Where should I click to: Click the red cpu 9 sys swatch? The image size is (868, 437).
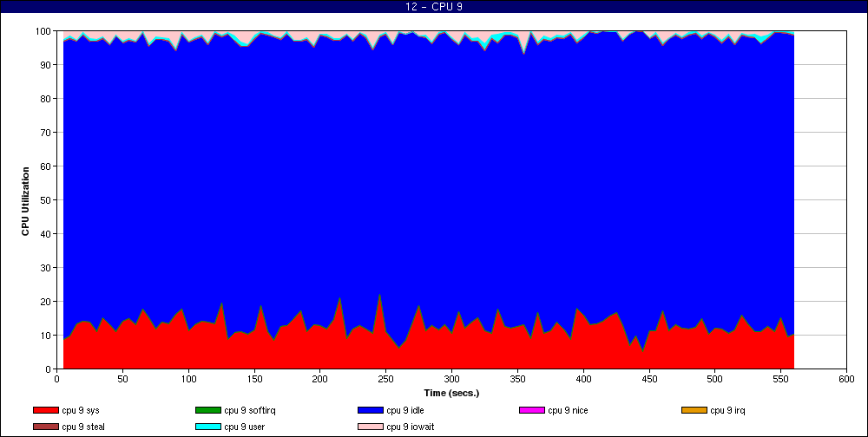coord(46,410)
